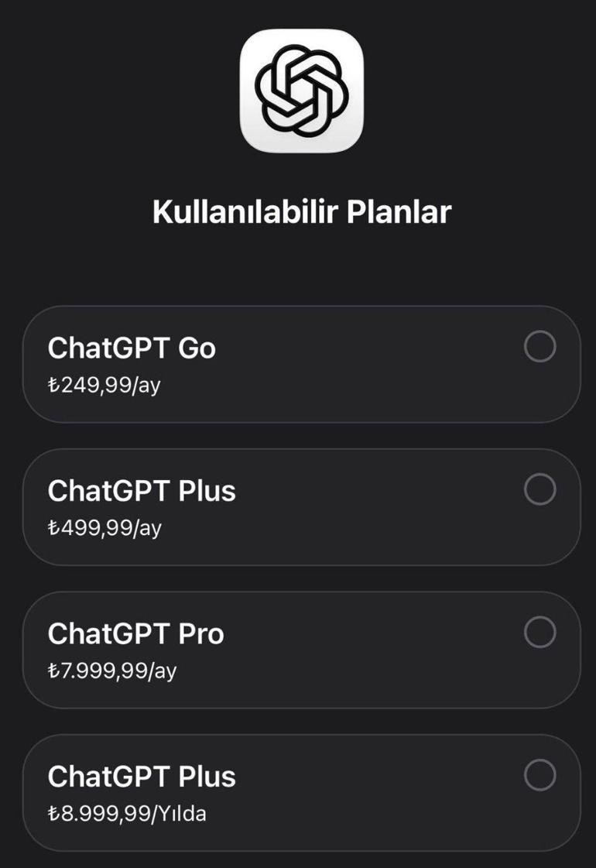Click the ChatGPT knot logo icon

[x=301, y=91]
